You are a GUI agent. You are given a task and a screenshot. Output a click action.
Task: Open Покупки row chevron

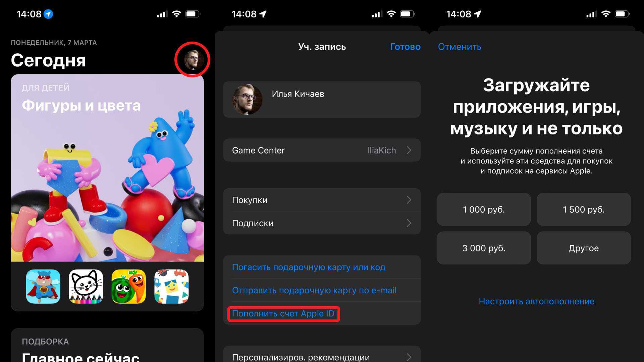point(409,200)
